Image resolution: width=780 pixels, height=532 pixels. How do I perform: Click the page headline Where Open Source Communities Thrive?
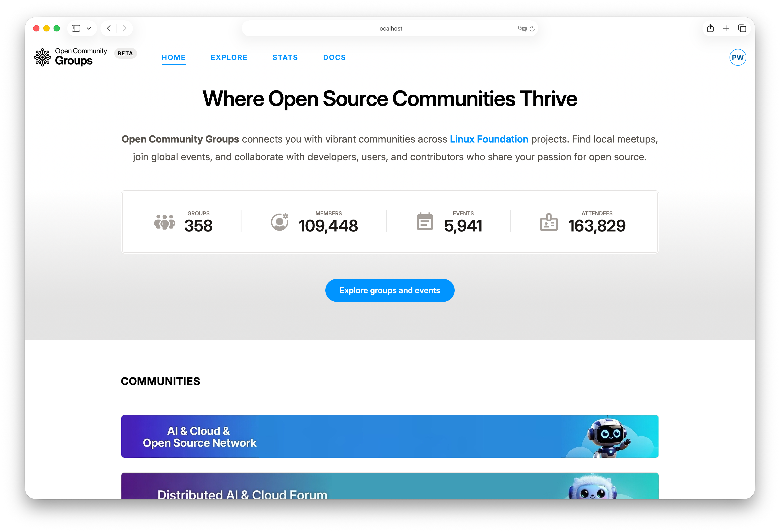pyautogui.click(x=390, y=99)
